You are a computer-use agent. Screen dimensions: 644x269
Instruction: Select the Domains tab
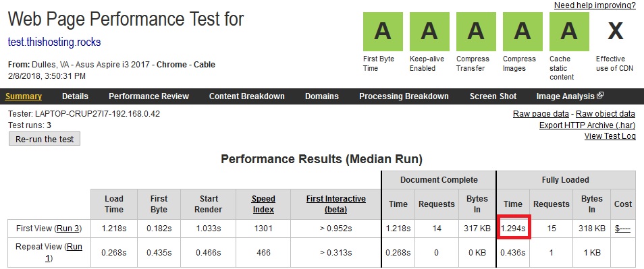pyautogui.click(x=322, y=96)
